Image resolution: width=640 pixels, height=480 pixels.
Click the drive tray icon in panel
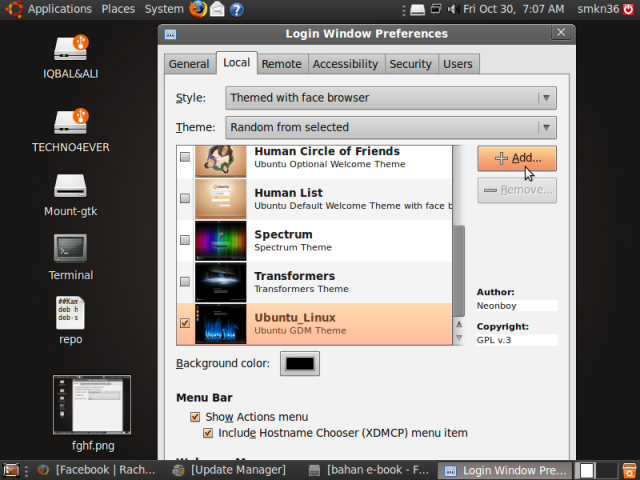pyautogui.click(x=417, y=9)
